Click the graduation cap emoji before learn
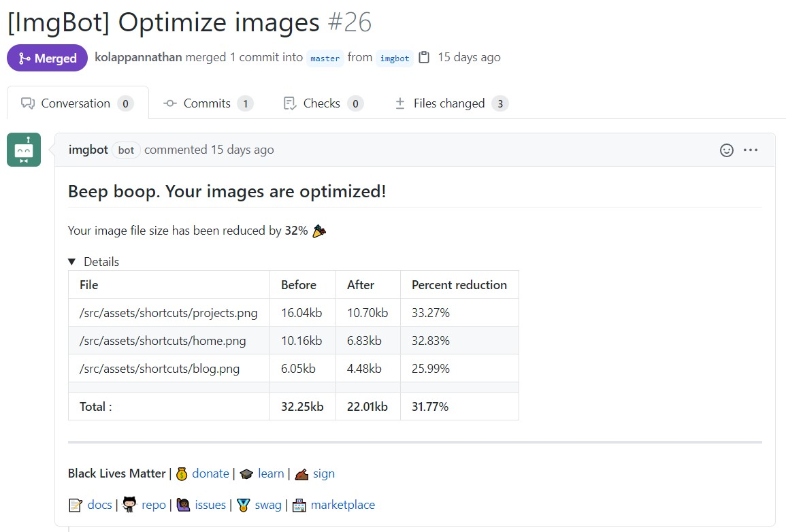 tap(246, 474)
